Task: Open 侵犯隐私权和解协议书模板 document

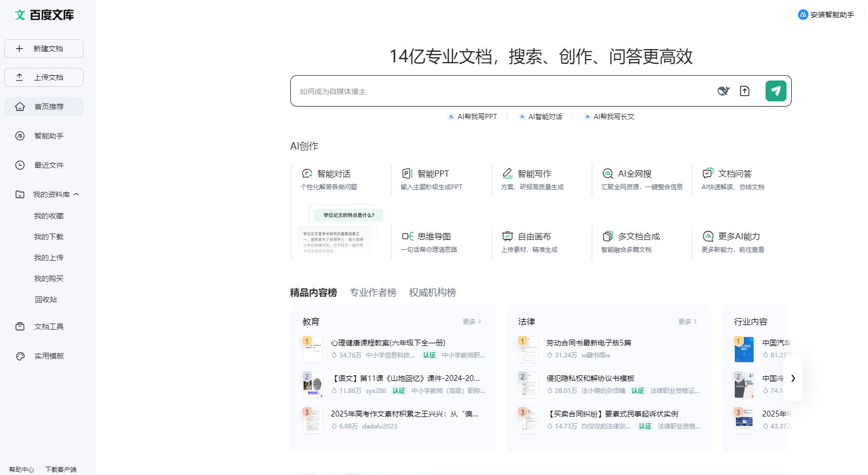Action: pyautogui.click(x=590, y=378)
